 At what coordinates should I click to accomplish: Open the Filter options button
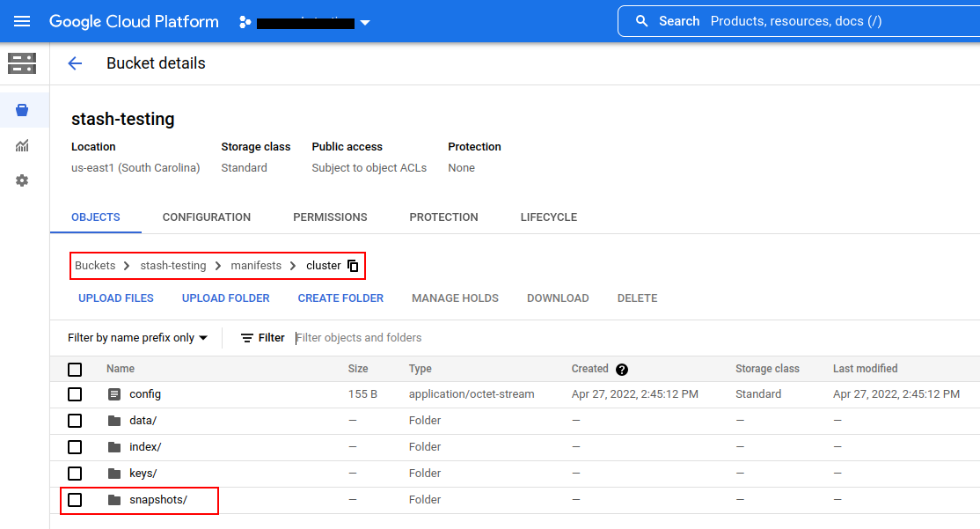tap(262, 338)
